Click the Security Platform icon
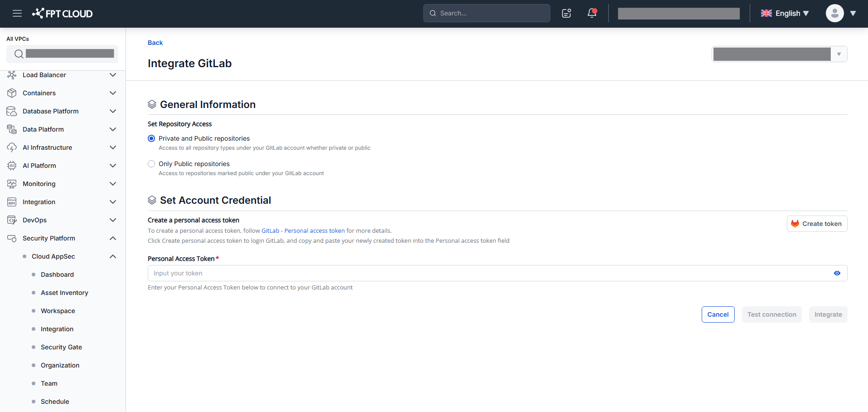This screenshot has height=412, width=868. [12, 238]
